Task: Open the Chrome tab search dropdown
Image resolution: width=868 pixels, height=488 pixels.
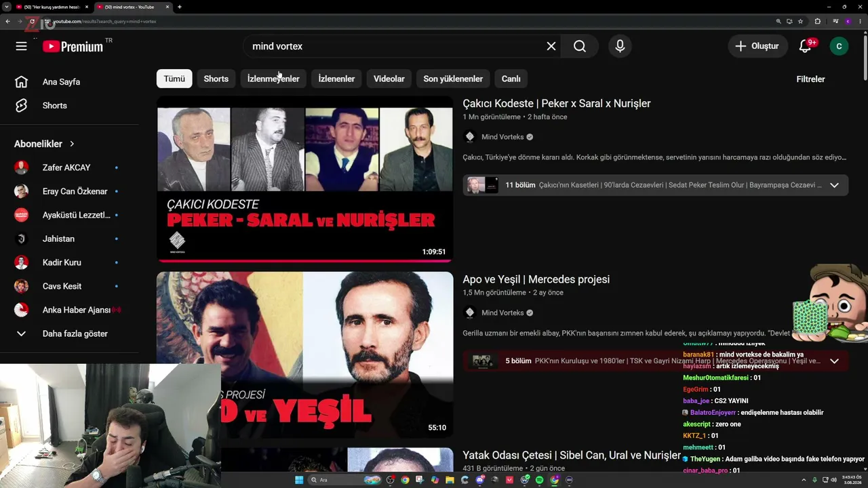Action: tap(6, 7)
